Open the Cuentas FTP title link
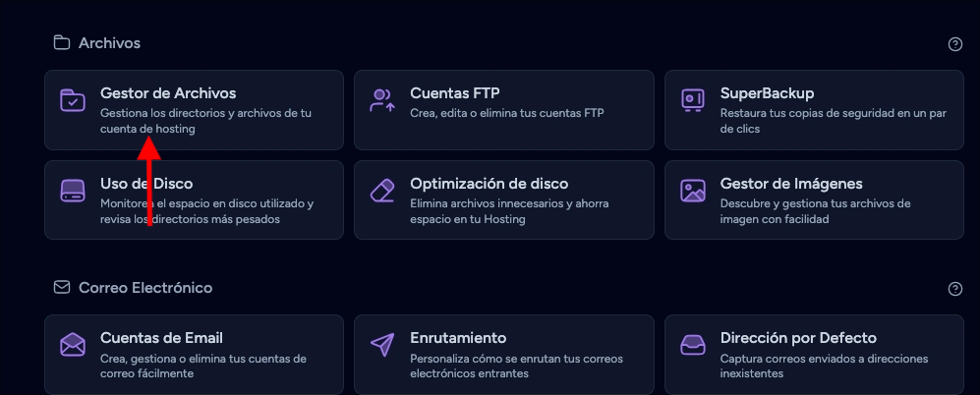This screenshot has width=980, height=395. [x=455, y=93]
